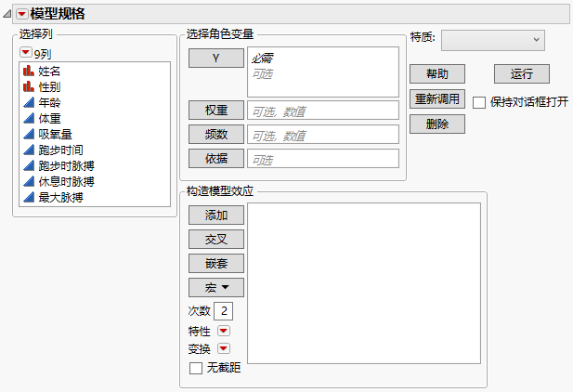Click the nominal icon beside 姓名
This screenshot has width=573, height=392.
(x=29, y=71)
